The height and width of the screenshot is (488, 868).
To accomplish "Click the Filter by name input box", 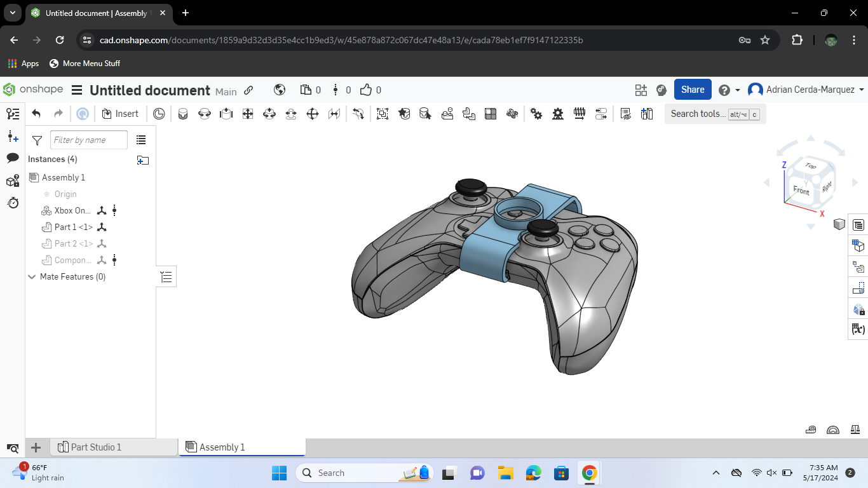I will [89, 140].
